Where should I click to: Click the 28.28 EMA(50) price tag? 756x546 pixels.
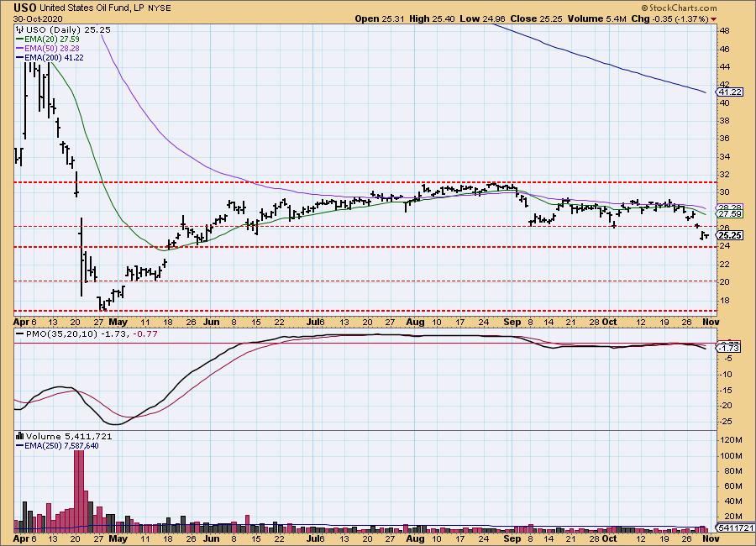730,207
